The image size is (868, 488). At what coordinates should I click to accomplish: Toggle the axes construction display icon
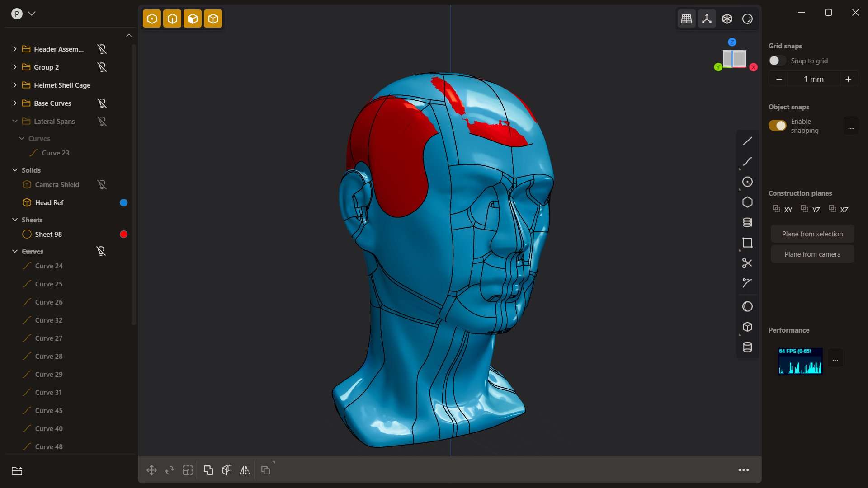(x=707, y=19)
